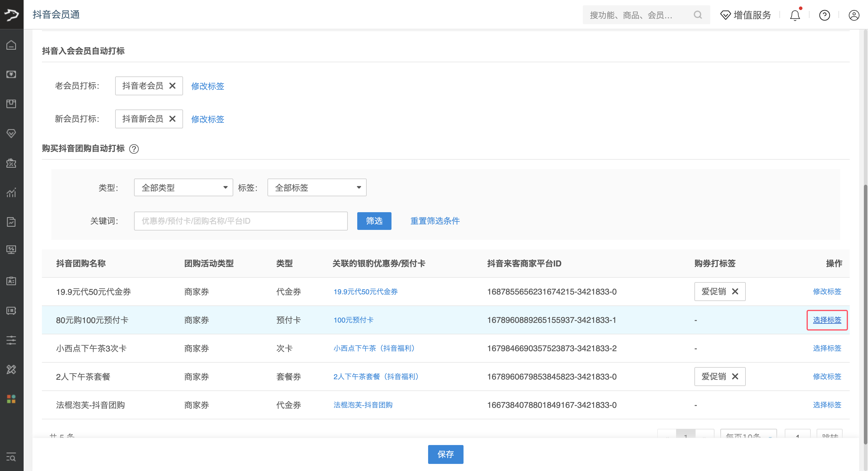Viewport: 868px width, 471px height.
Task: Remove 爱促销 tag from 19.9元代50元代金券 row
Action: tap(735, 292)
